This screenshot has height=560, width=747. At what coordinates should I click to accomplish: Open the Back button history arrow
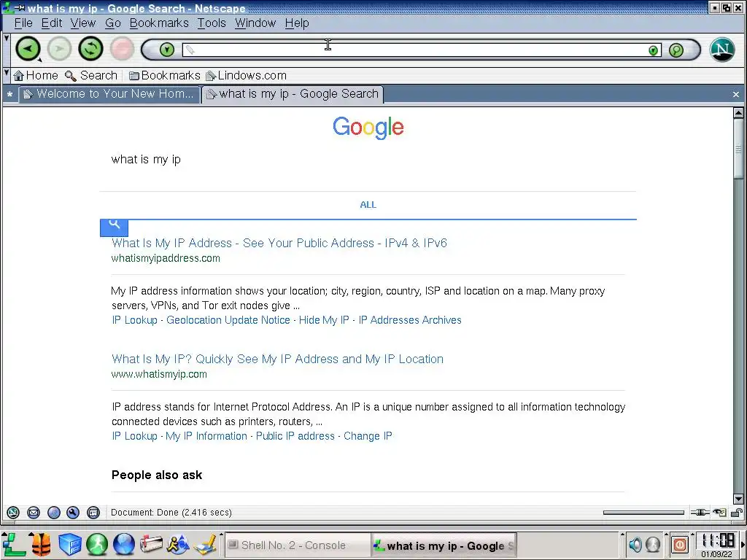pos(40,60)
